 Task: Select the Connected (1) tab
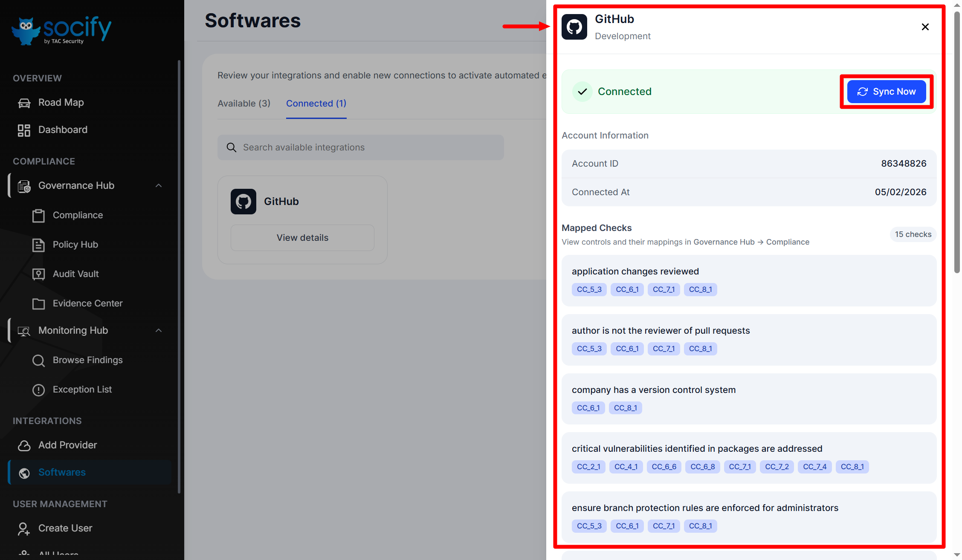click(316, 104)
